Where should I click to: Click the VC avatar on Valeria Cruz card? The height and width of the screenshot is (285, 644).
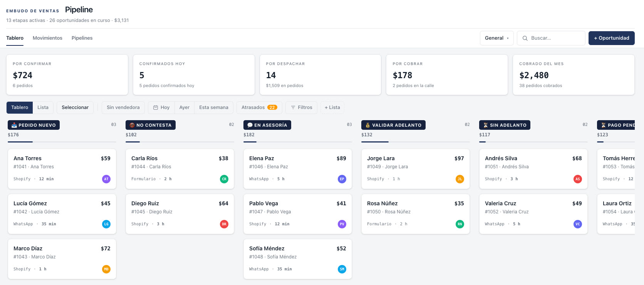(578, 224)
